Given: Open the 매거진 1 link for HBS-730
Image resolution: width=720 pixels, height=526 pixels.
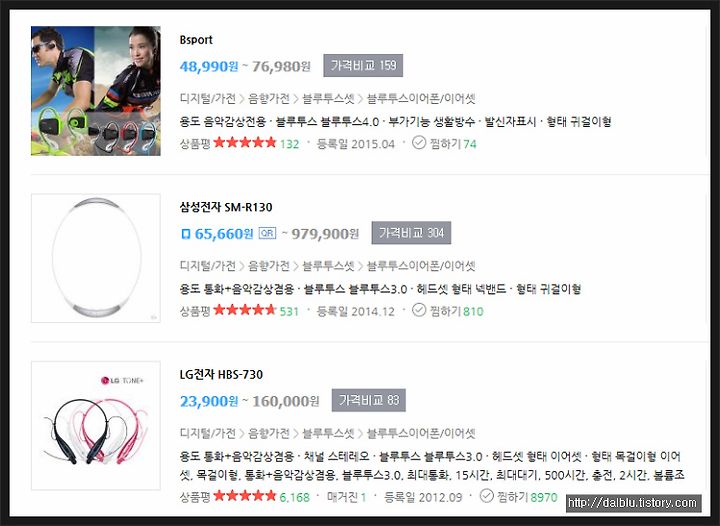Looking at the screenshot, I should (x=347, y=497).
